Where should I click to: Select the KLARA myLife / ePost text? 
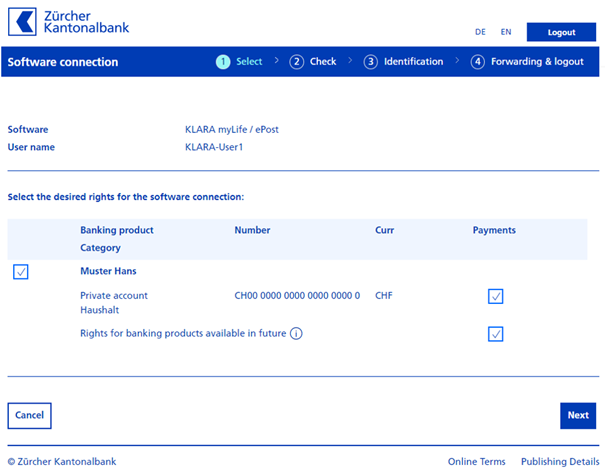coord(232,129)
